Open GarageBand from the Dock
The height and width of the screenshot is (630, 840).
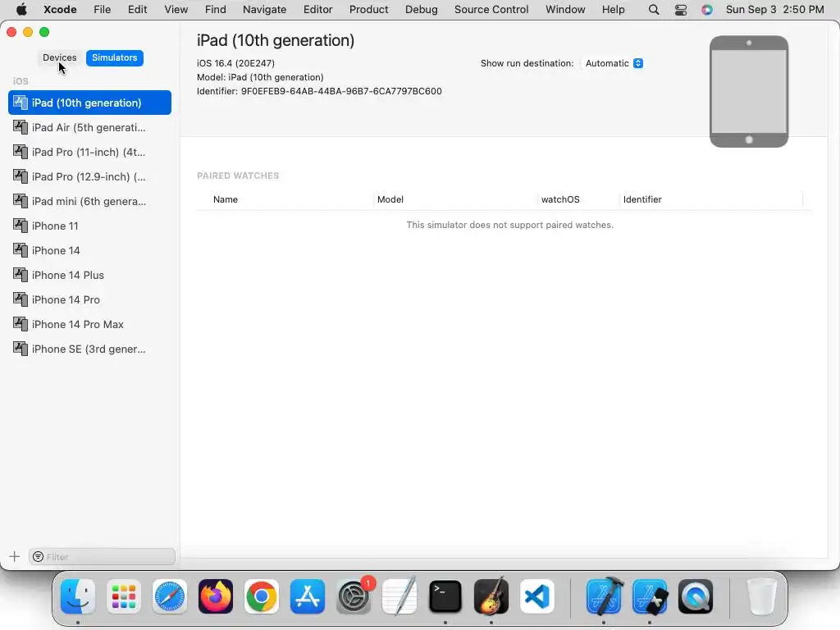(491, 596)
